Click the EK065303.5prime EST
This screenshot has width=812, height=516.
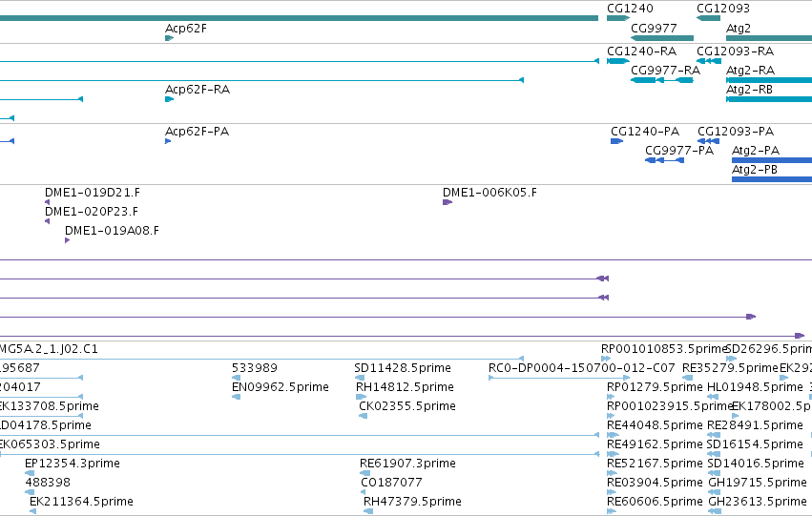(x=300, y=454)
